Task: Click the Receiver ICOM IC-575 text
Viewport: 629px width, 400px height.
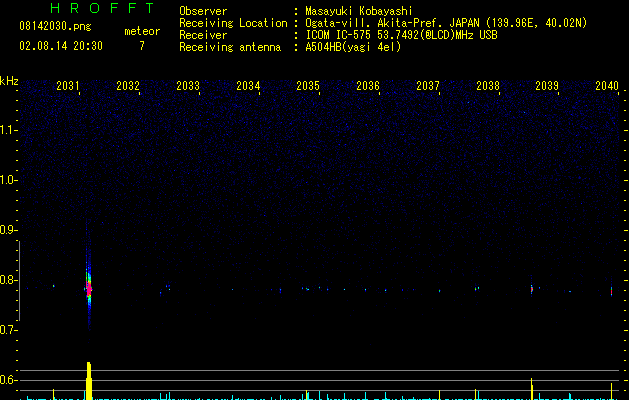Action: 401,35
